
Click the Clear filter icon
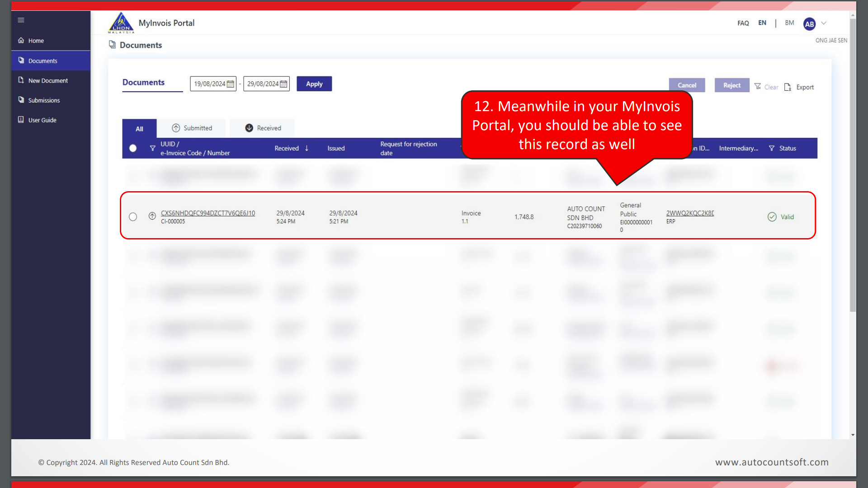pyautogui.click(x=758, y=86)
